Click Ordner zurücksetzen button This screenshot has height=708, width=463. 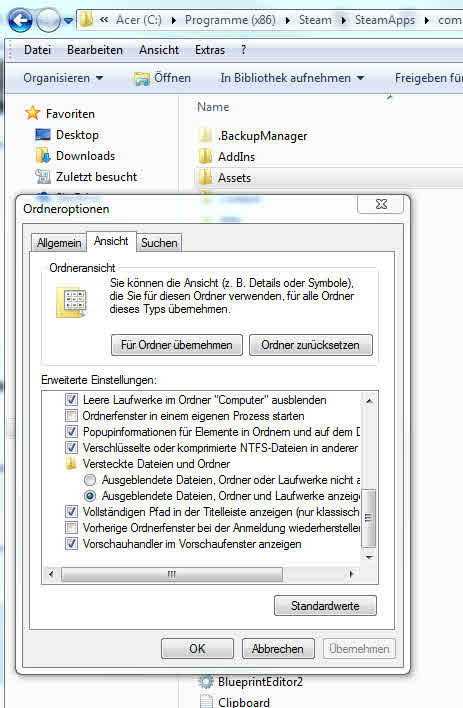[x=310, y=345]
